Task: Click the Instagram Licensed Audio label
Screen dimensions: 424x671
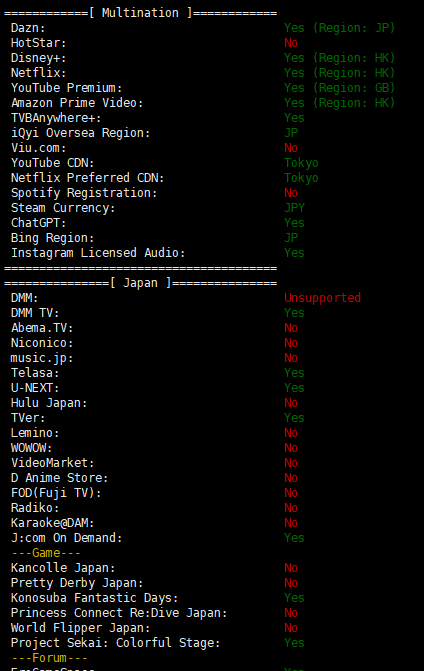Action: coord(98,253)
